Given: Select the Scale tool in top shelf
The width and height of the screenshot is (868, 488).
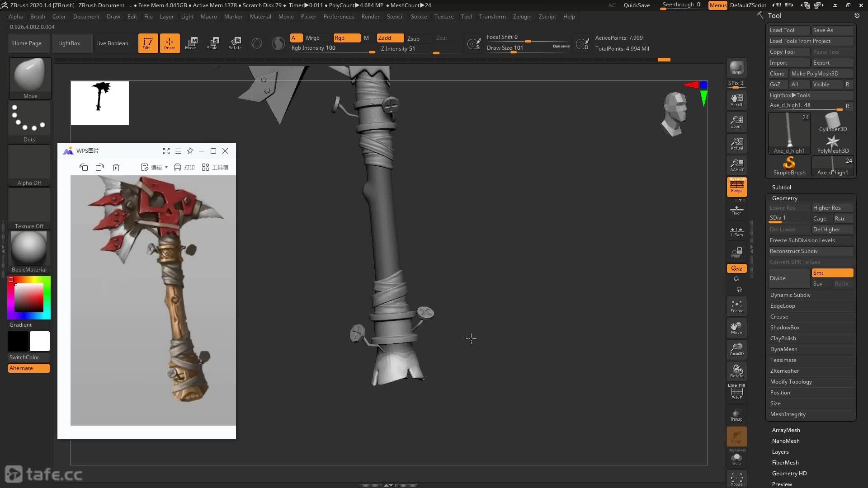Looking at the screenshot, I should pyautogui.click(x=212, y=43).
